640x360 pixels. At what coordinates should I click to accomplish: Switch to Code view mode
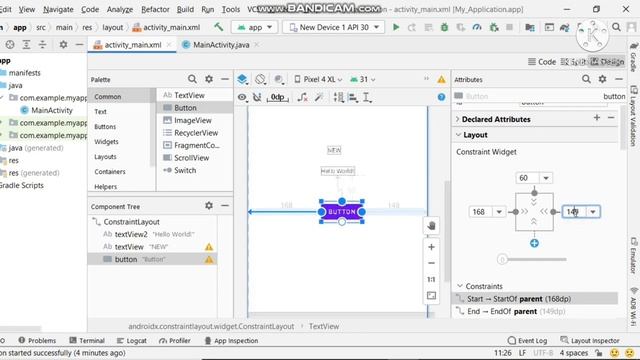(x=542, y=62)
